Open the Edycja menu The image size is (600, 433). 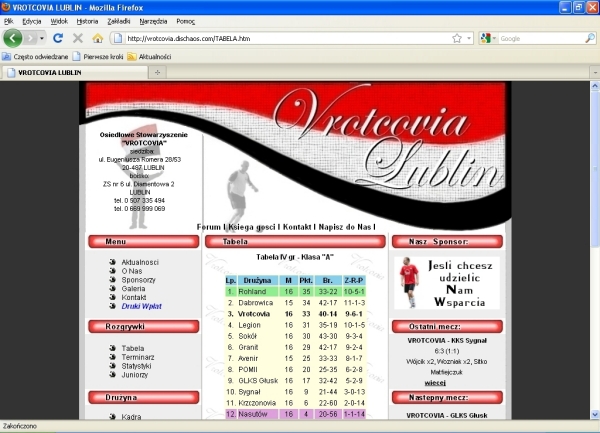[32, 21]
